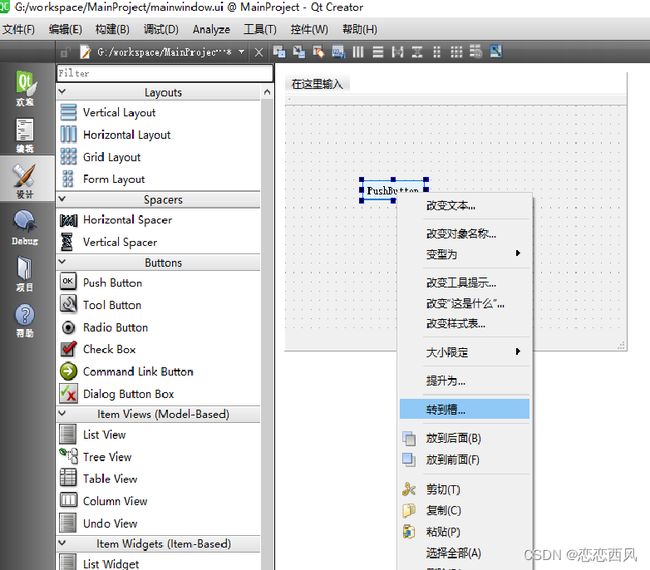
Task: Open the Analyze menu
Action: coord(211,29)
